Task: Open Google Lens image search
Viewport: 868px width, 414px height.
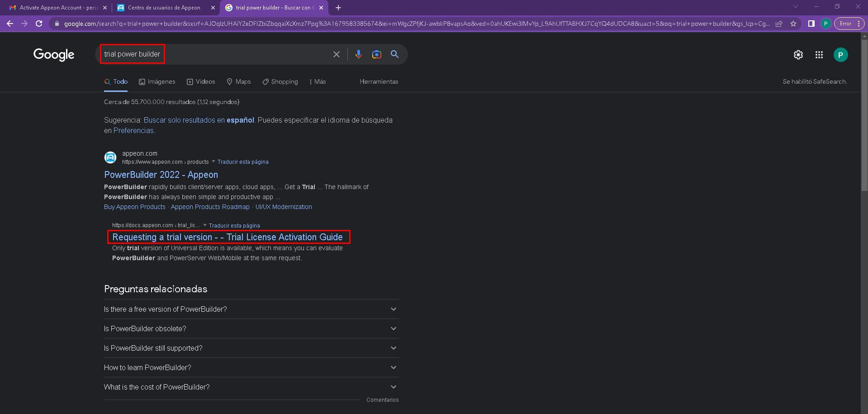Action: click(376, 54)
